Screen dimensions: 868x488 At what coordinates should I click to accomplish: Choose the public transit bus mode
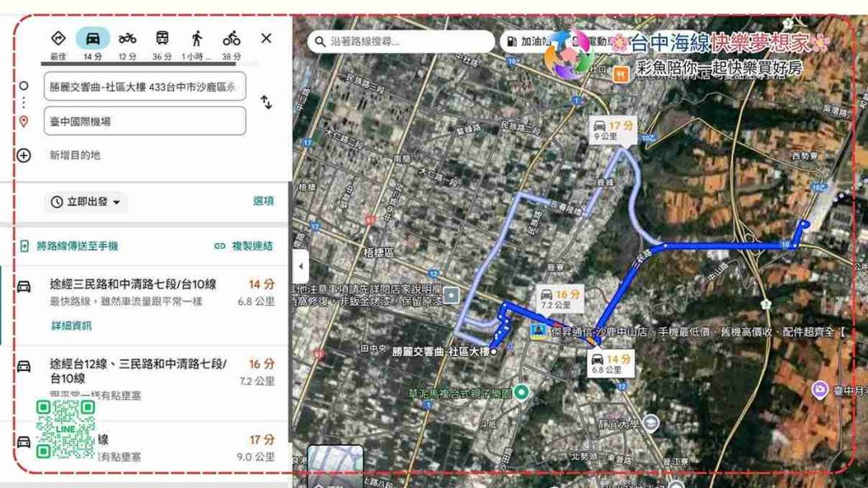162,39
